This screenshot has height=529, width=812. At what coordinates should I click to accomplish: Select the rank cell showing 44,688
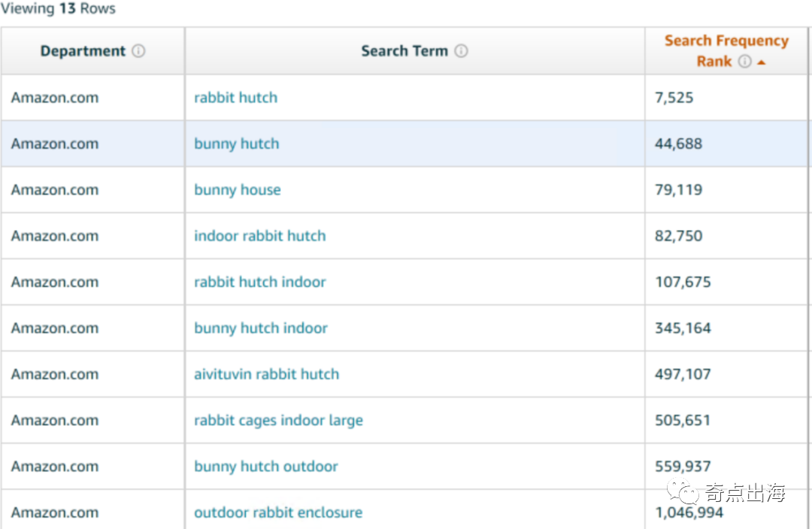678,144
